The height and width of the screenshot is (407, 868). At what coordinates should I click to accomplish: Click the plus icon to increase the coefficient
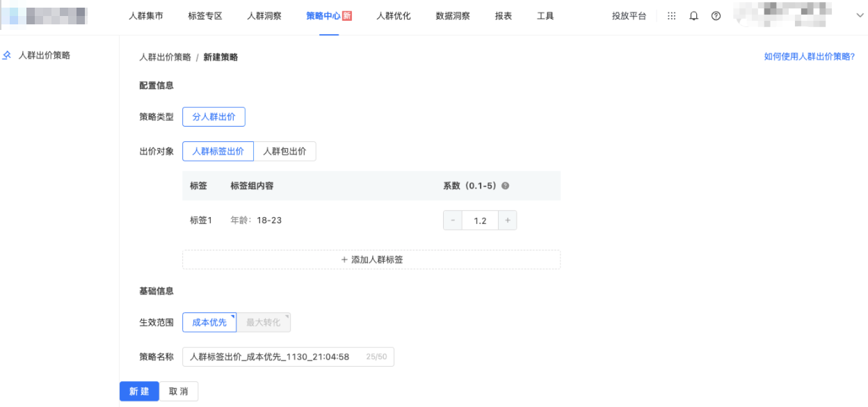(506, 220)
